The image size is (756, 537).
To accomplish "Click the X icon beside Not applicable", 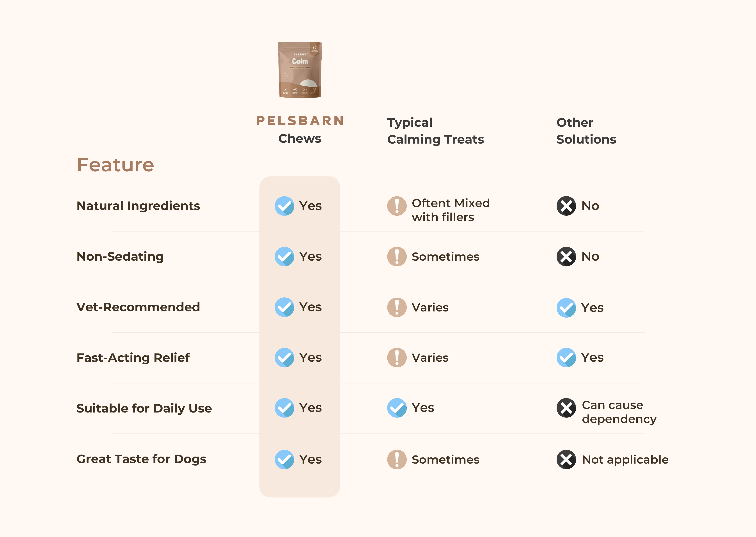I will [x=566, y=460].
